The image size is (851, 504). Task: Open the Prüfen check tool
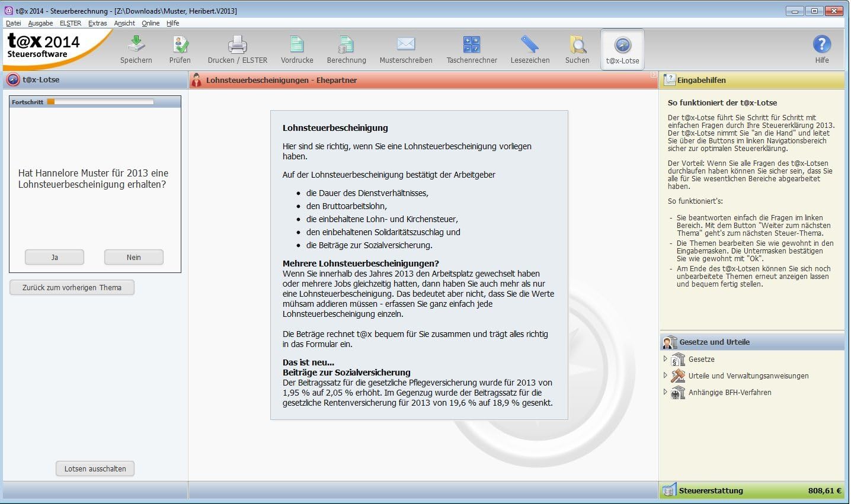pos(180,45)
